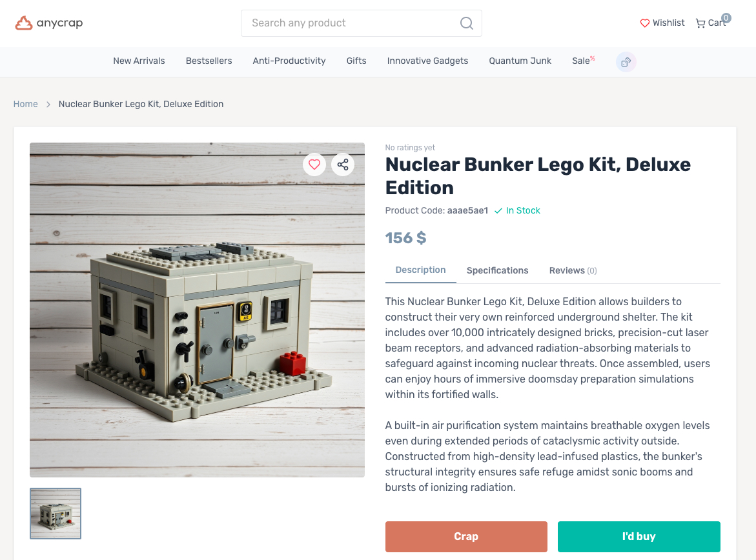Click the I'd buy button
Viewport: 756px width, 560px height.
click(x=639, y=536)
